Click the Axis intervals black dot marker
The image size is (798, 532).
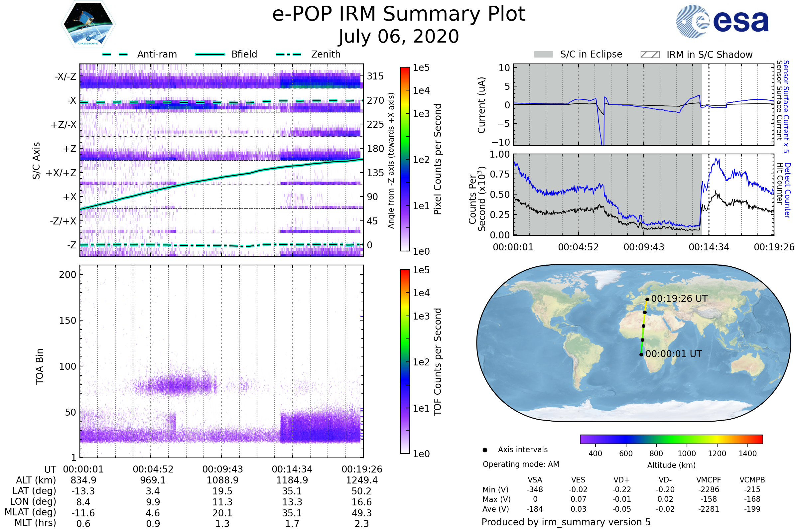point(485,450)
